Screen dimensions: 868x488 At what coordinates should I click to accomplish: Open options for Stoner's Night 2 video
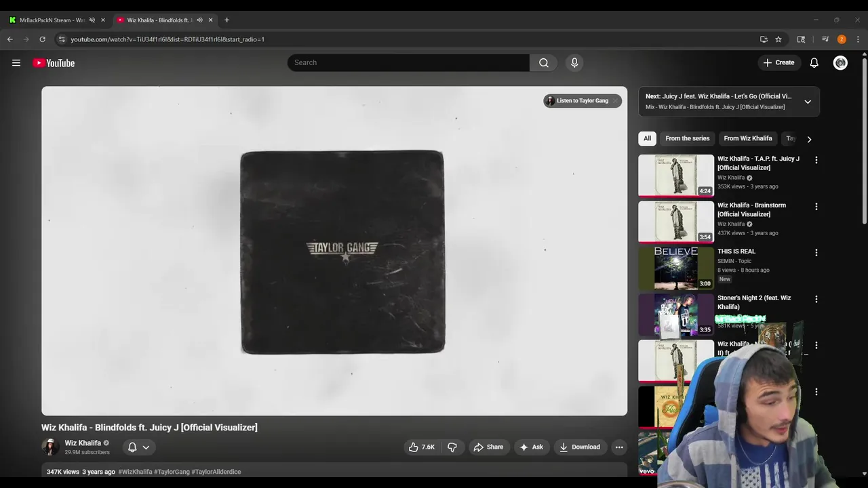[x=816, y=299]
